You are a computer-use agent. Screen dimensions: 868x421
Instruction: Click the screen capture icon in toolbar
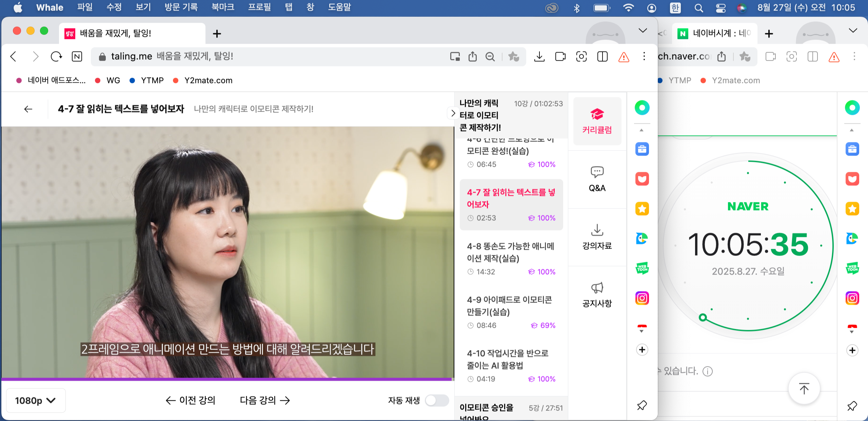pos(581,57)
